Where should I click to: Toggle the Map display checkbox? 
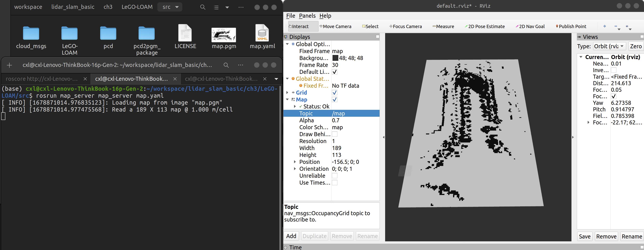(334, 100)
